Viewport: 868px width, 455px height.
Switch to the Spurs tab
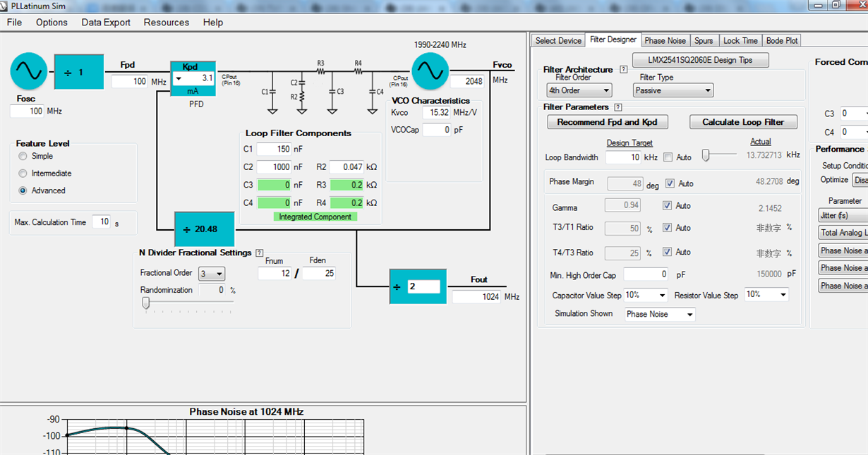click(704, 41)
